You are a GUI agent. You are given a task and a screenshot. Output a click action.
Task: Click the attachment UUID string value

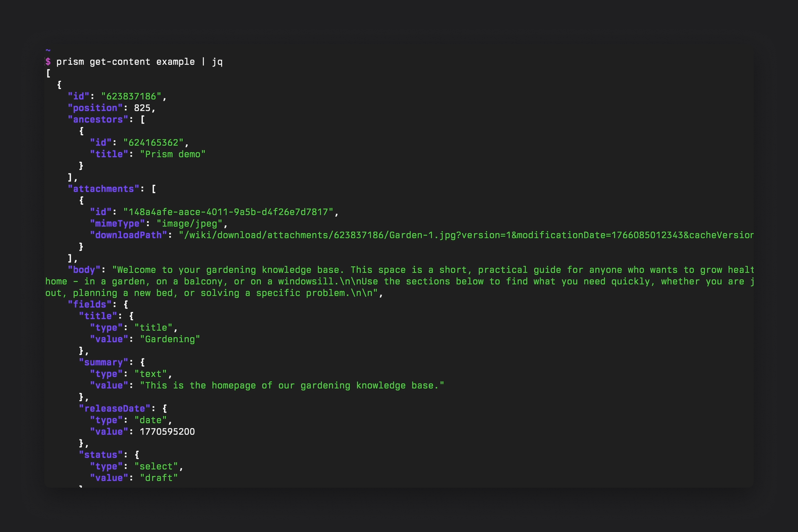(x=228, y=212)
